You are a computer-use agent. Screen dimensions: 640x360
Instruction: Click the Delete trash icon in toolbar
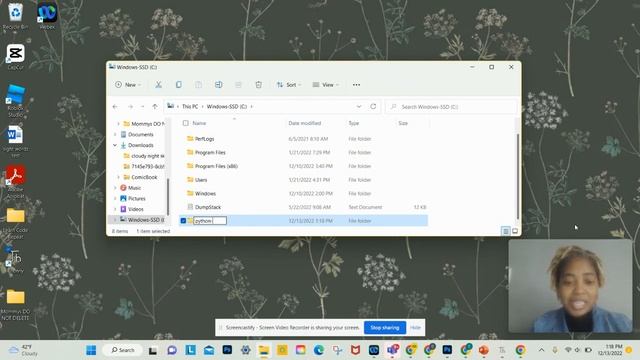pyautogui.click(x=258, y=84)
